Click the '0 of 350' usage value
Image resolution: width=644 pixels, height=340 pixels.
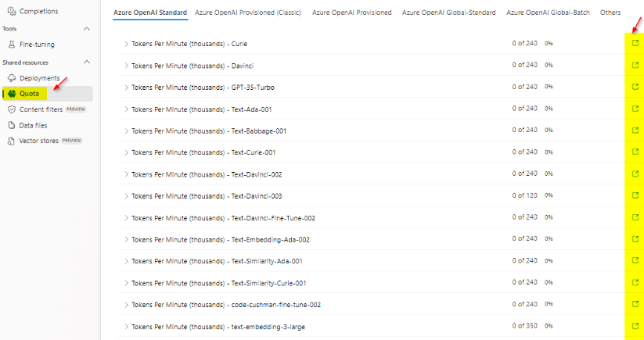click(x=524, y=326)
